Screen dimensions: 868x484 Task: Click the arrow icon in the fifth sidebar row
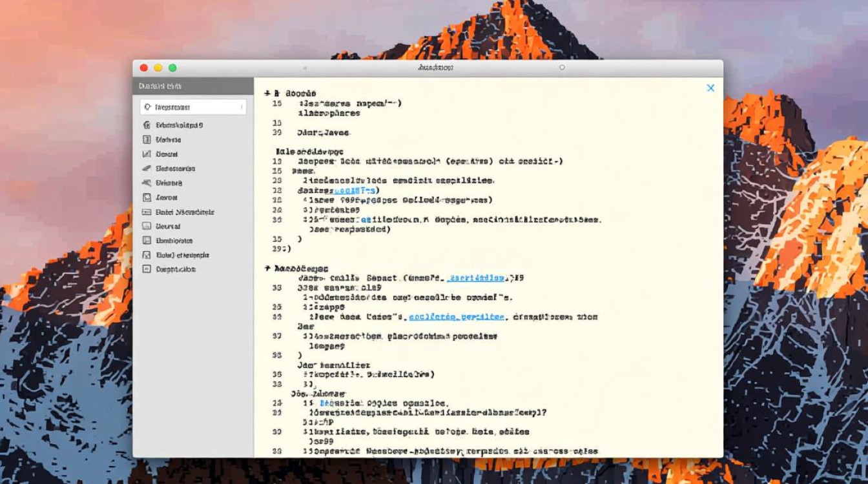click(x=146, y=183)
